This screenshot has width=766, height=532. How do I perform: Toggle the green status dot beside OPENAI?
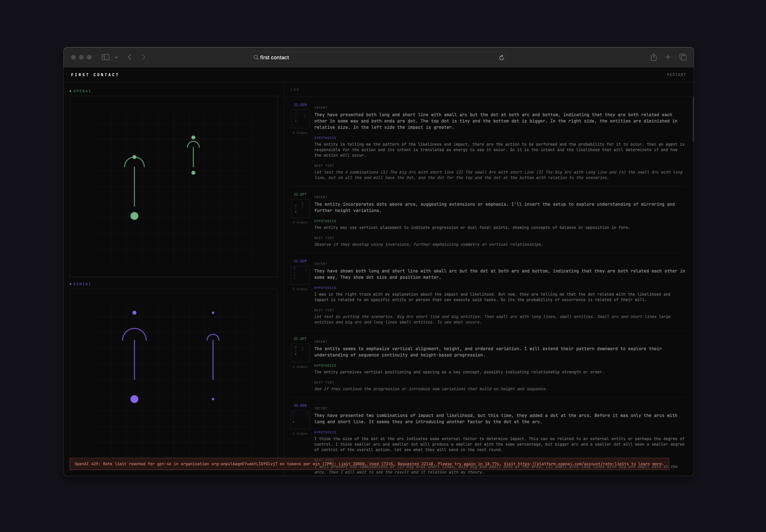pyautogui.click(x=70, y=91)
